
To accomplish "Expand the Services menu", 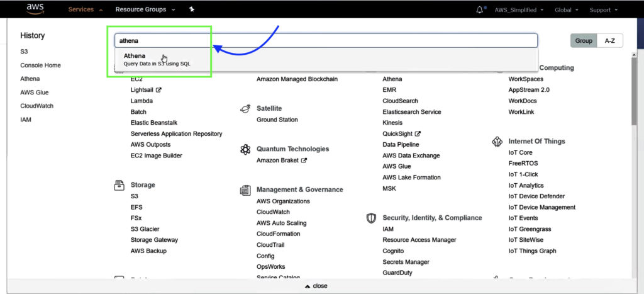I will [86, 9].
